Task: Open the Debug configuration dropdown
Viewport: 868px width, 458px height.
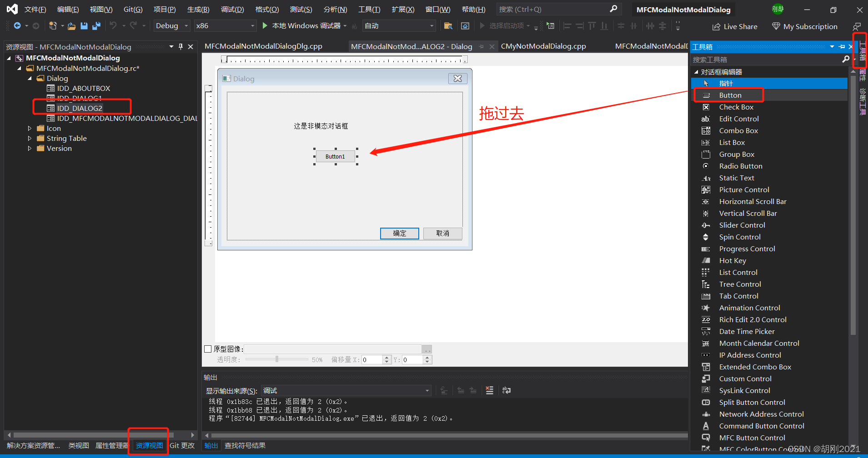Action: coord(172,26)
